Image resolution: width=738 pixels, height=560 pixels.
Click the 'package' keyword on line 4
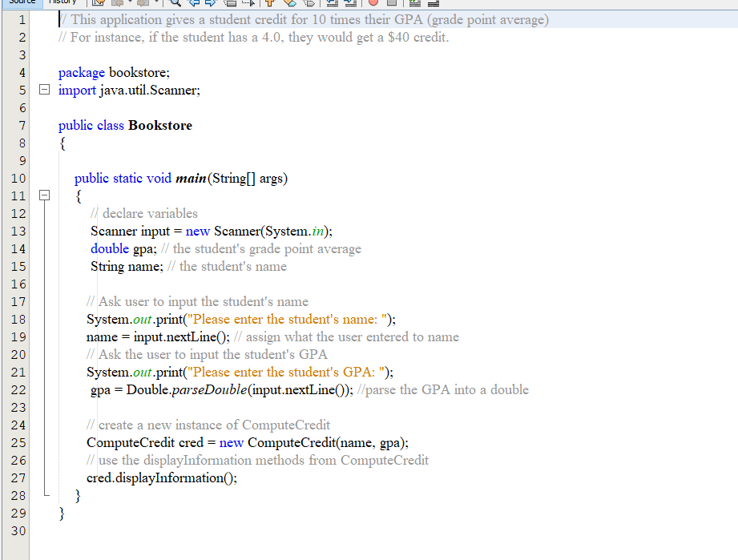tap(82, 73)
